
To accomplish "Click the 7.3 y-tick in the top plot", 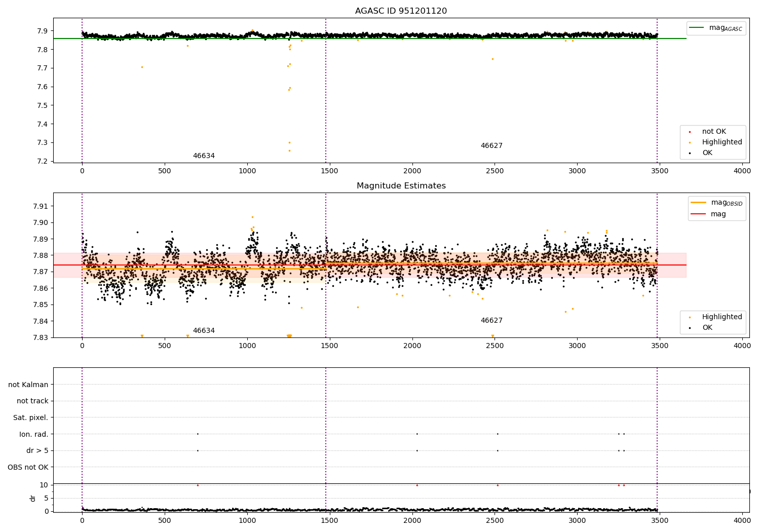I will click(43, 142).
